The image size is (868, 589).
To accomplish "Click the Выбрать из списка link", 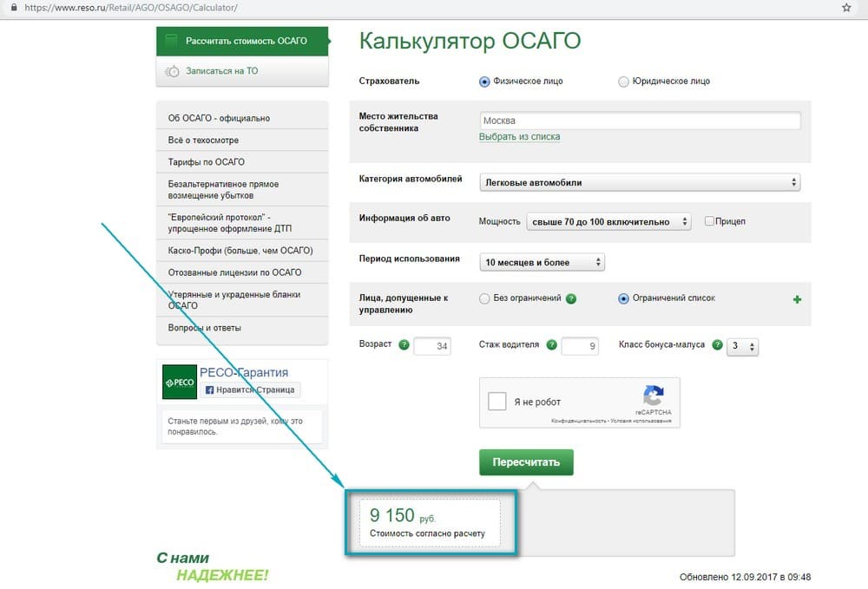I will pyautogui.click(x=521, y=136).
